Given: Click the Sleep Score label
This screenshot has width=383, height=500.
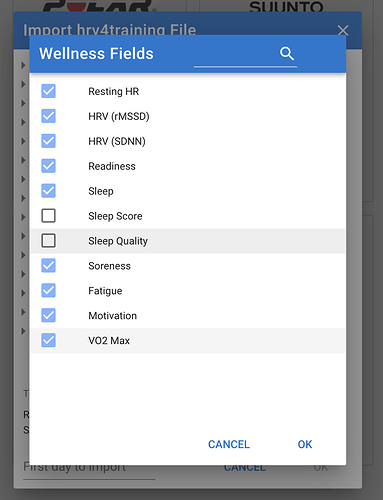Looking at the screenshot, I should tap(115, 216).
